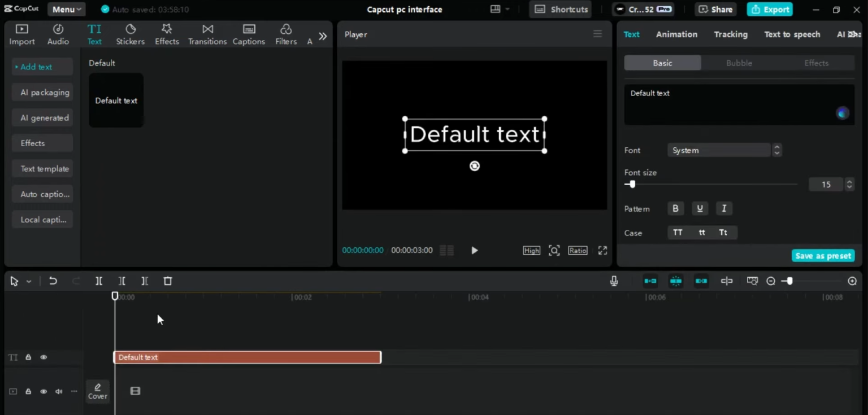Select the Basic sub-tab
The height and width of the screenshot is (415, 868).
tap(662, 63)
